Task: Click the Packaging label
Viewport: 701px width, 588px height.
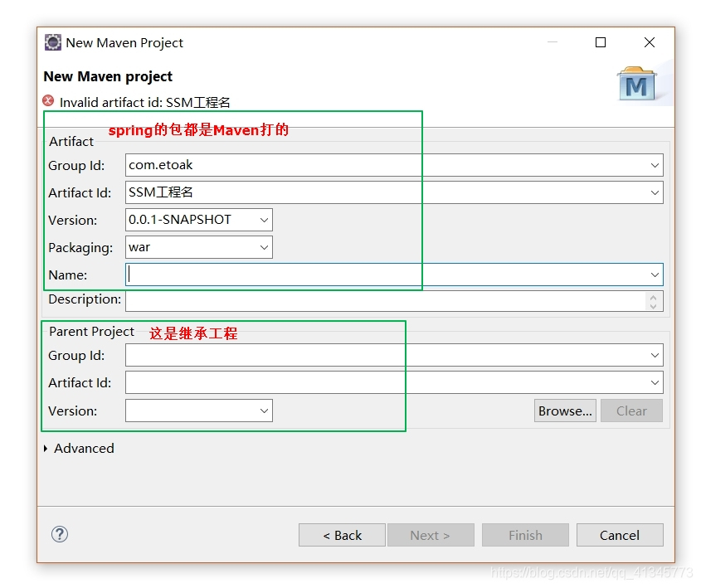Action: coord(80,247)
